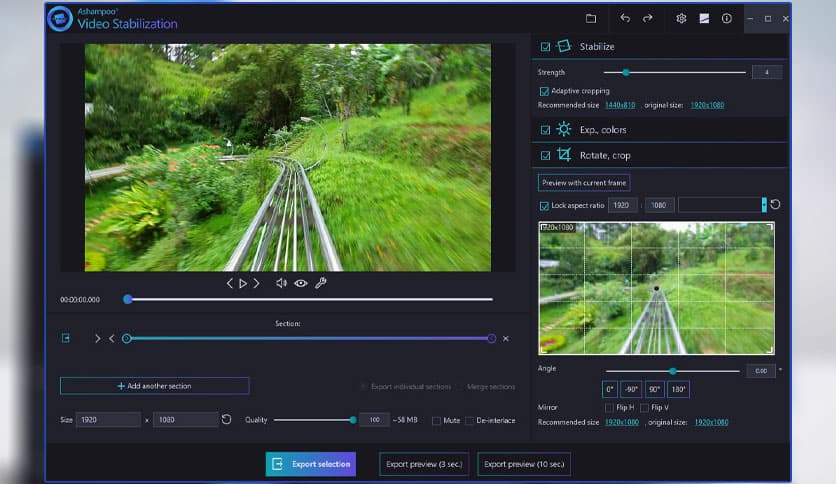Click Add another section button
The width and height of the screenshot is (836, 484).
(154, 386)
